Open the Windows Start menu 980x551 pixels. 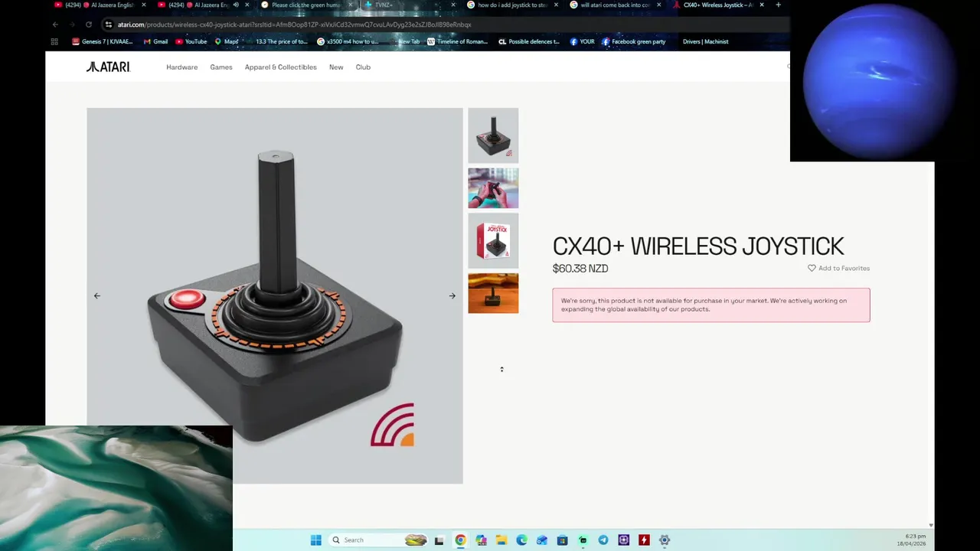(315, 540)
